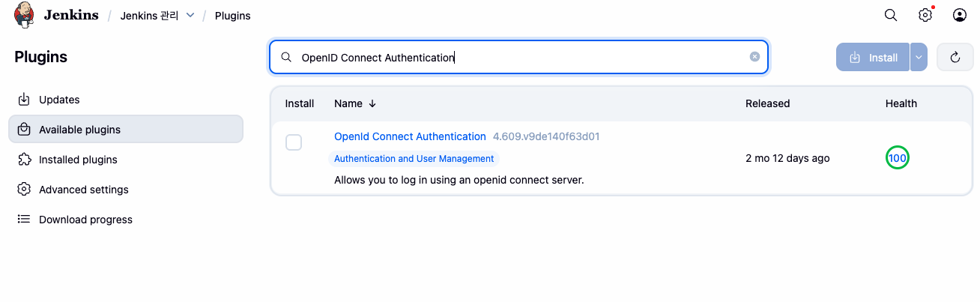Screen dimensions: 980x302
Task: Click the Health column header
Action: pos(901,103)
